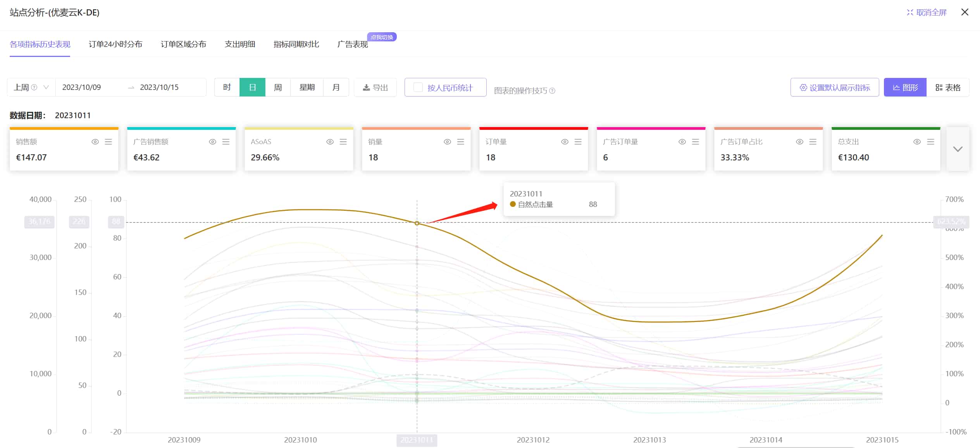Click 20231011 data point on golden curve

point(417,223)
